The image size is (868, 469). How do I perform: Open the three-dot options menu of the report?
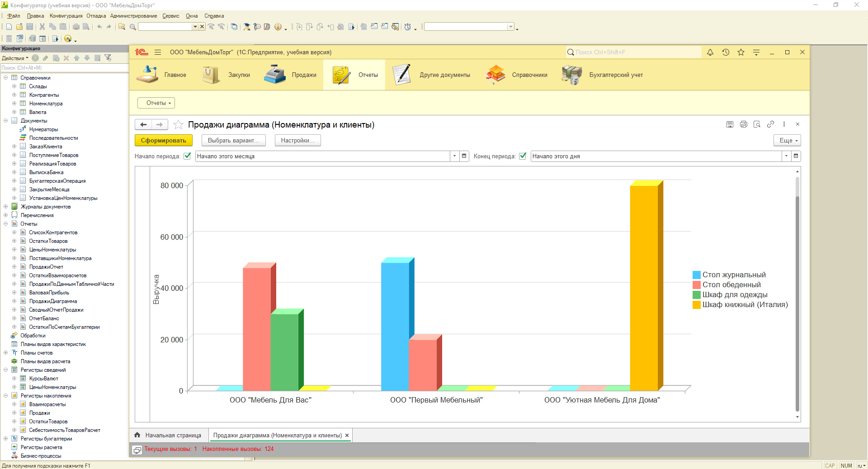point(784,124)
